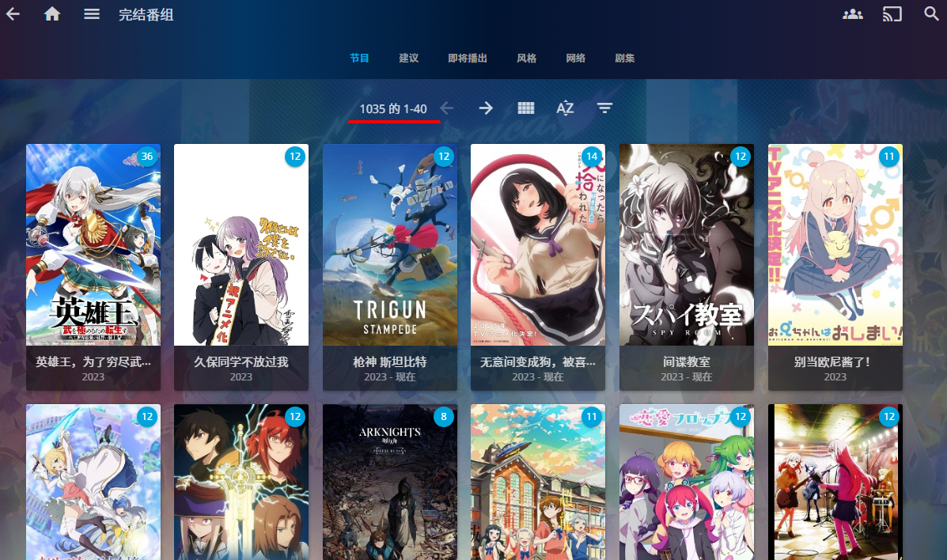Click the title 英雄王，为了穷尽武...
This screenshot has height=560, width=947.
[93, 361]
